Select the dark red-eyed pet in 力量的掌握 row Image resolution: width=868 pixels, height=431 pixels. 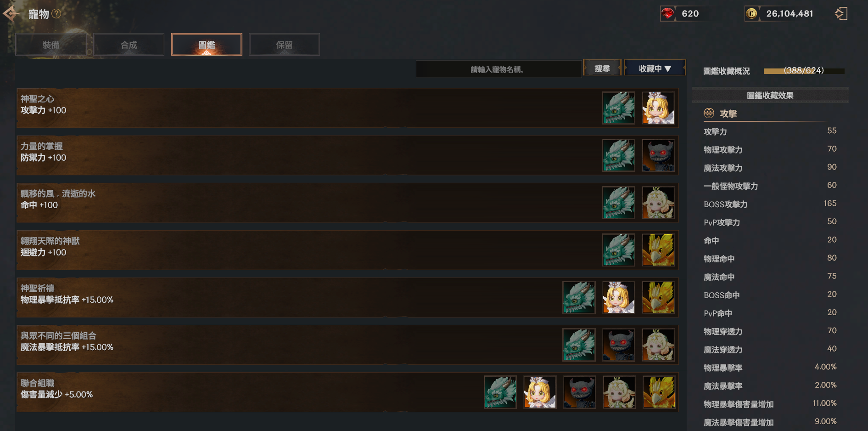[x=658, y=155]
